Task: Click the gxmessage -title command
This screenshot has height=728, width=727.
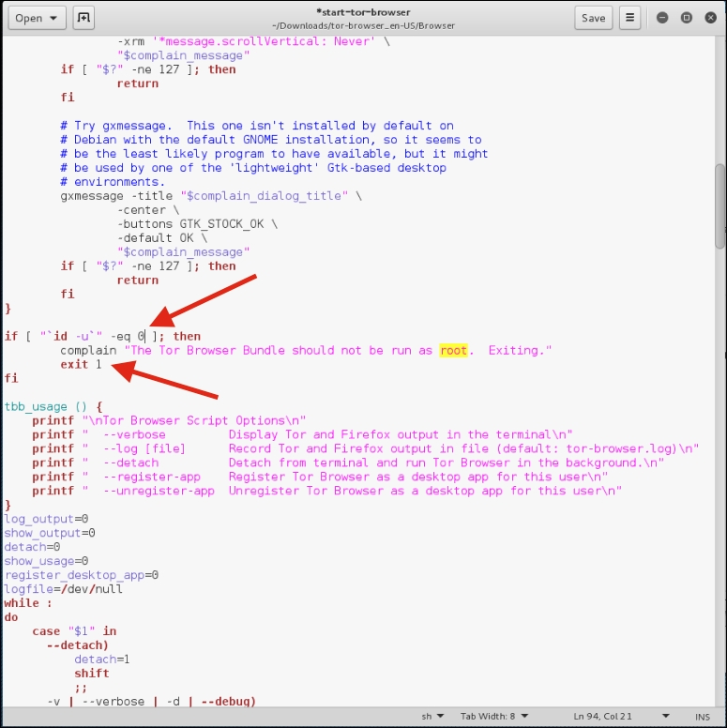Action: point(211,196)
